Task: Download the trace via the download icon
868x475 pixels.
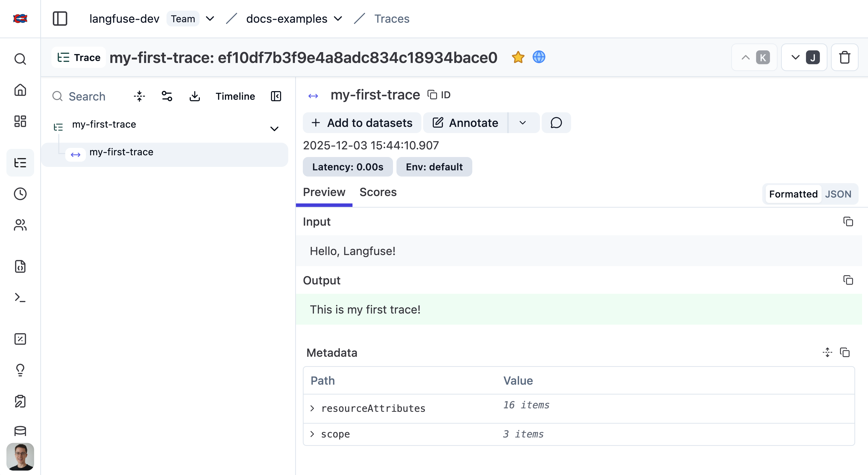Action: click(x=194, y=96)
